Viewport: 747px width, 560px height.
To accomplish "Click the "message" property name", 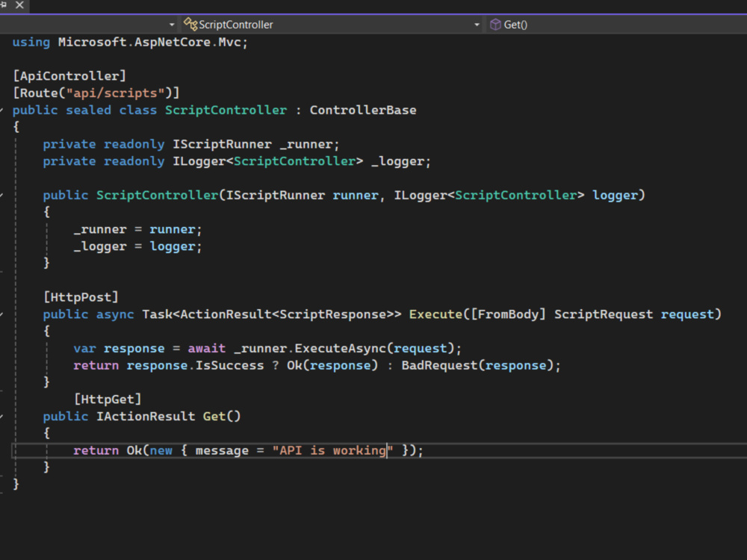I will 222,450.
